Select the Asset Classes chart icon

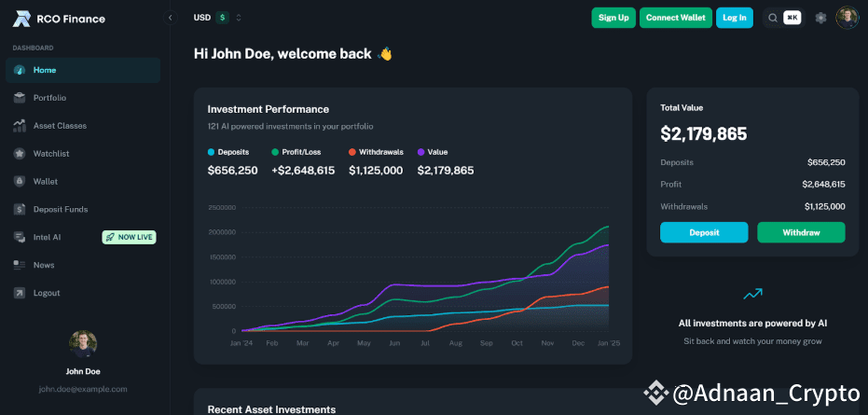coord(20,126)
